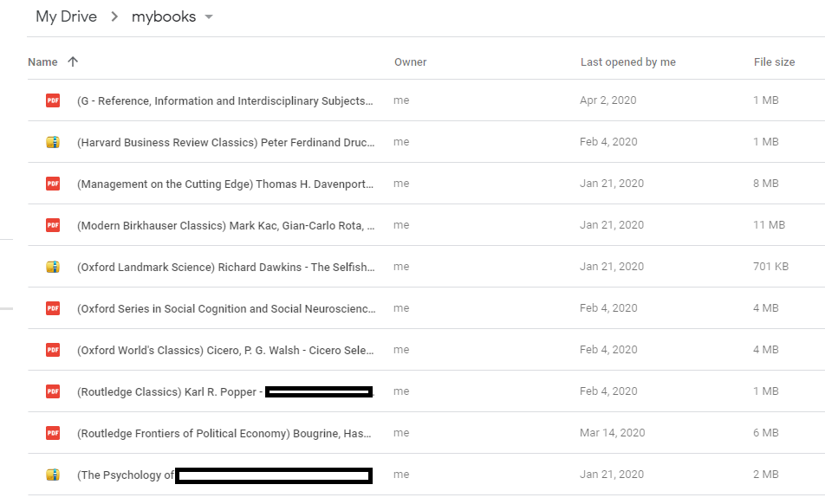Click the mybooks breadcrumb folder name
Viewport: 825px width, 504px height.
coord(164,16)
